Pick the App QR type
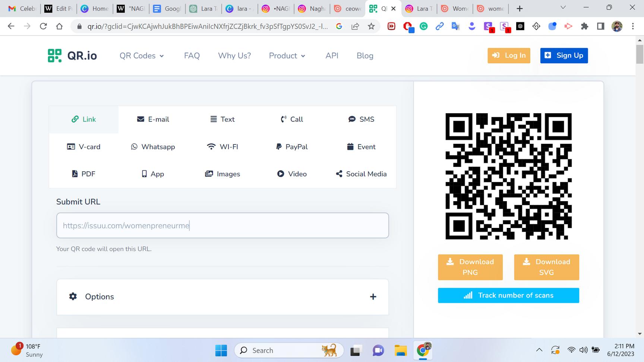The height and width of the screenshot is (362, 644). point(153,174)
